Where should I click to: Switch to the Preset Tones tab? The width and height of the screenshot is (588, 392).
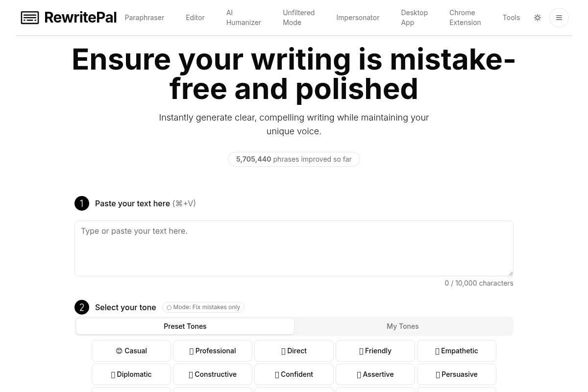(x=185, y=326)
